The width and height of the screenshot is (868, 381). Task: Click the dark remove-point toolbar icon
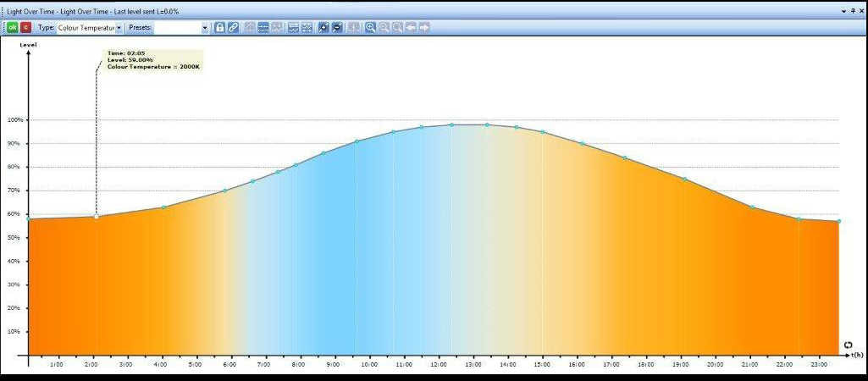coord(337,28)
